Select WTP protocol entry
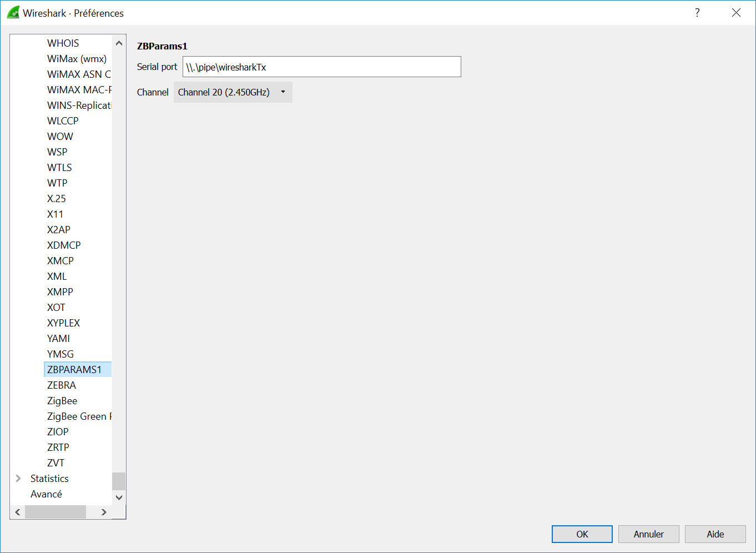756x553 pixels. [x=57, y=183]
